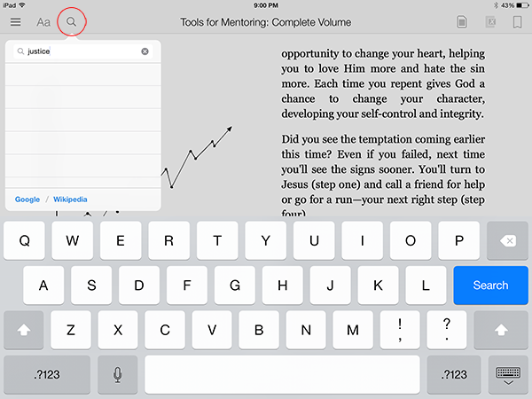Bookmark this page with the bookmark icon
This screenshot has width=532, height=399.
(x=517, y=22)
